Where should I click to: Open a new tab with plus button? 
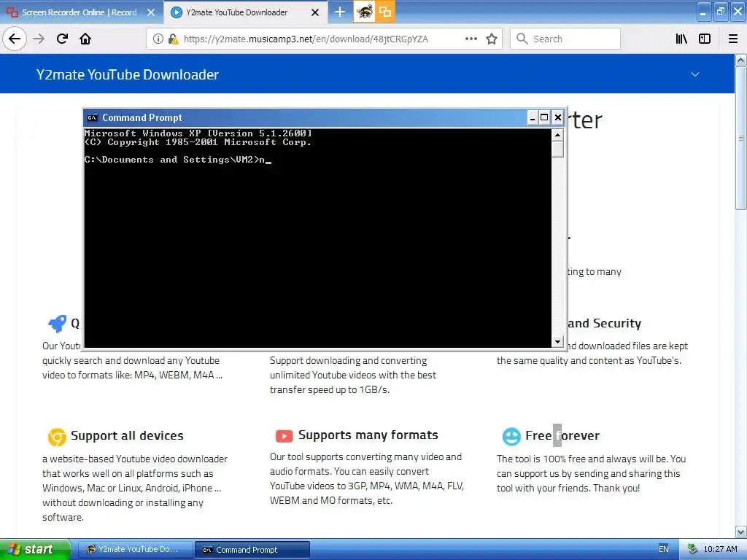pyautogui.click(x=340, y=12)
